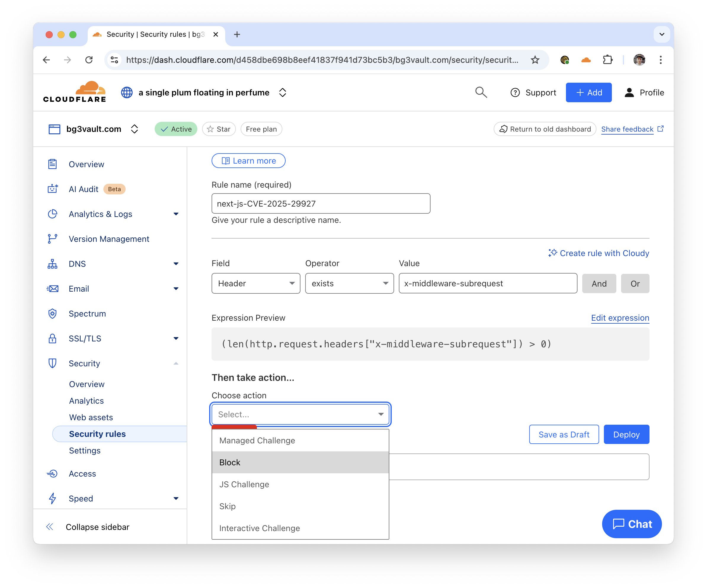This screenshot has width=707, height=588.
Task: Click the Email envelope icon
Action: [52, 289]
